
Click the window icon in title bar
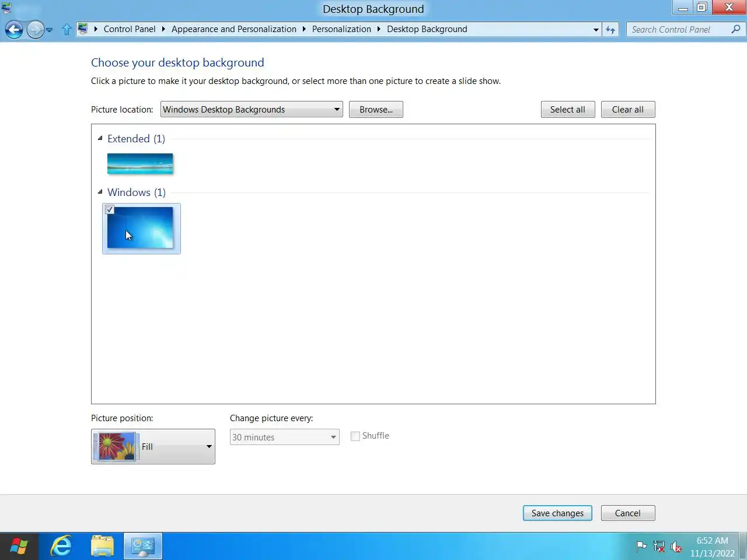(6, 8)
